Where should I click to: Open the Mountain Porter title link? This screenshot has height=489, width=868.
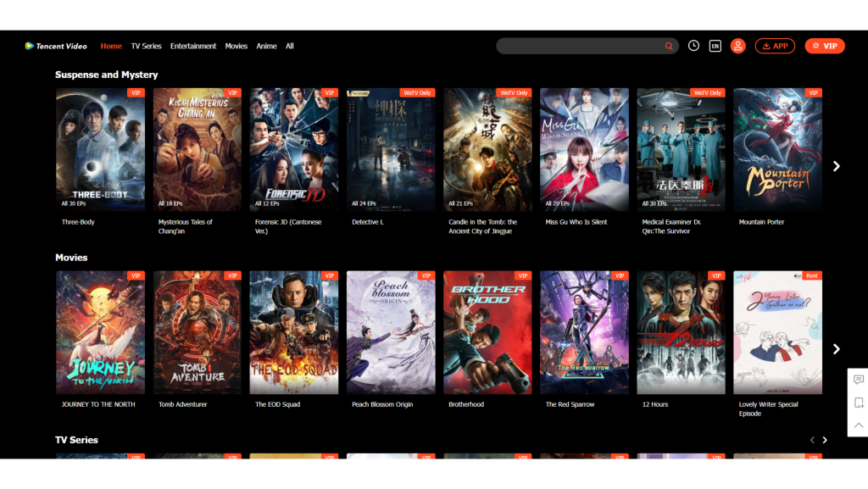pos(761,222)
